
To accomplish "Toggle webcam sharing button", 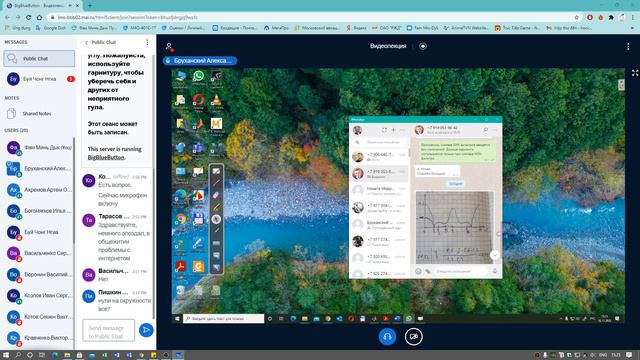I will (413, 337).
